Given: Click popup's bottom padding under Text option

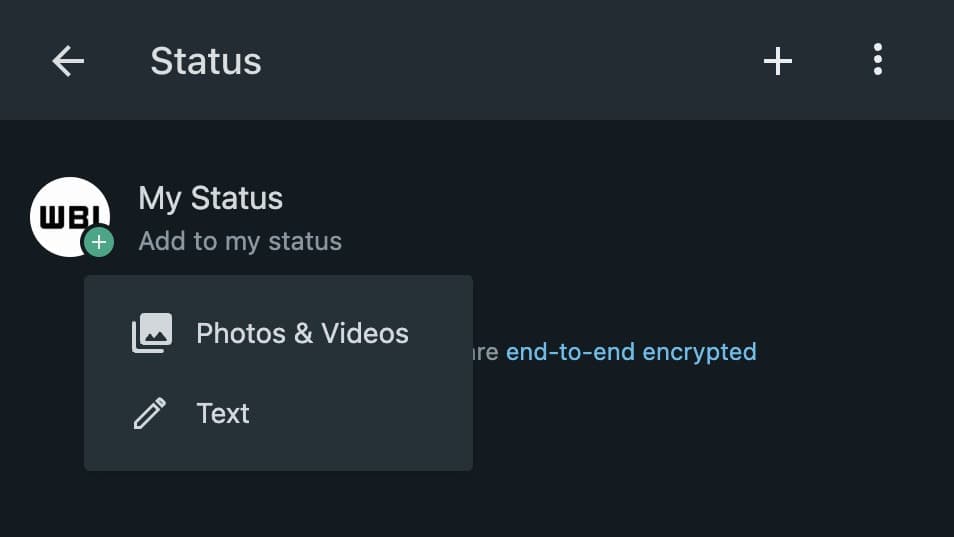Looking at the screenshot, I should 278,455.
